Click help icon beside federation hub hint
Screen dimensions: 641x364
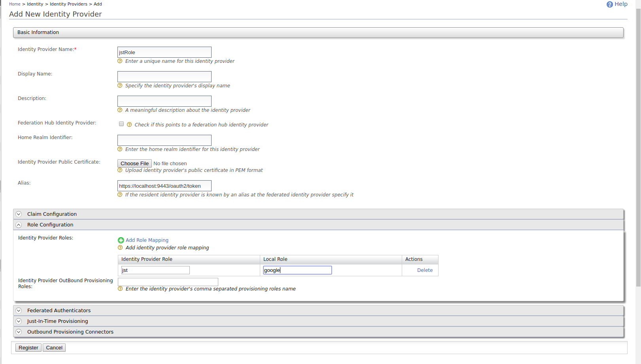point(129,125)
